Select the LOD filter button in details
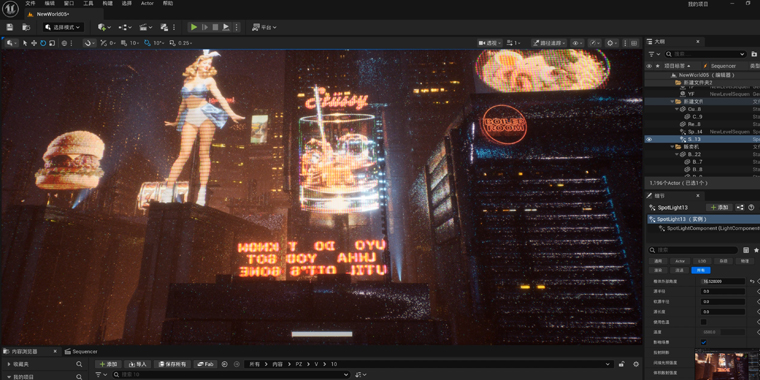This screenshot has width=760, height=380. pos(702,261)
